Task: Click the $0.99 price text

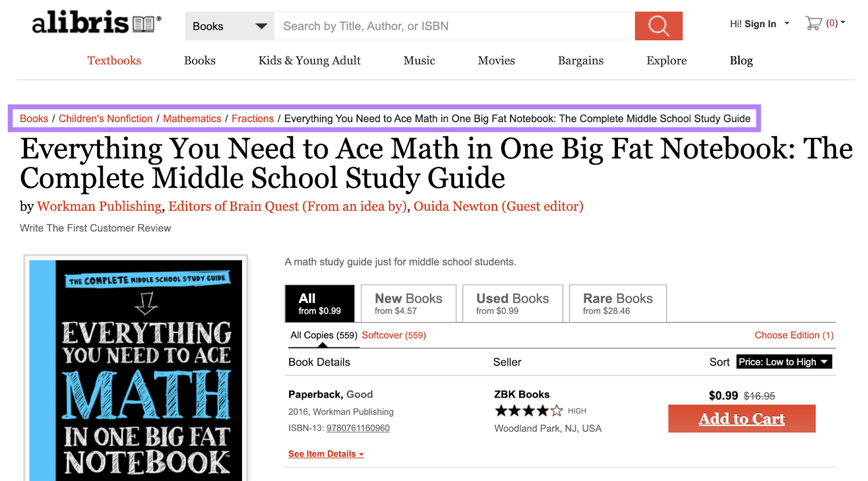Action: pos(723,396)
